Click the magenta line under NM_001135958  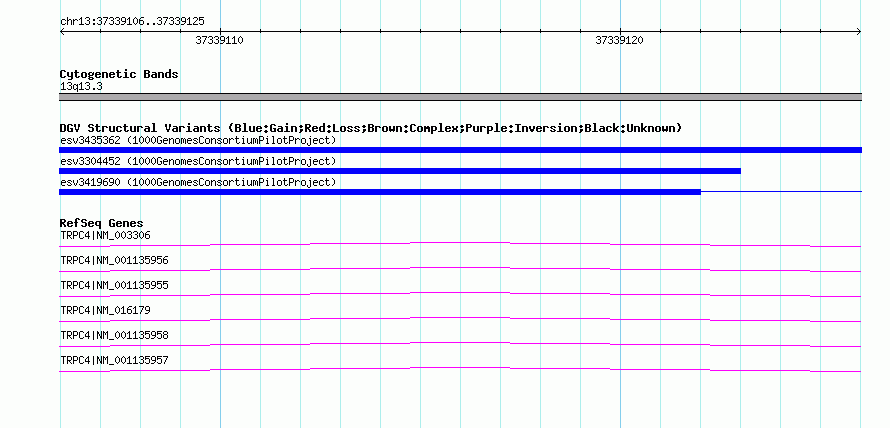[x=460, y=345]
